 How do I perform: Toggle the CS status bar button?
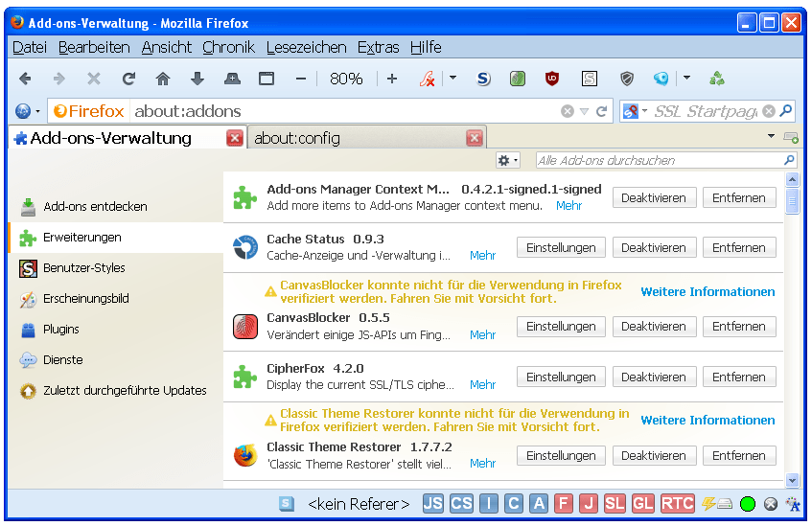[x=461, y=504]
